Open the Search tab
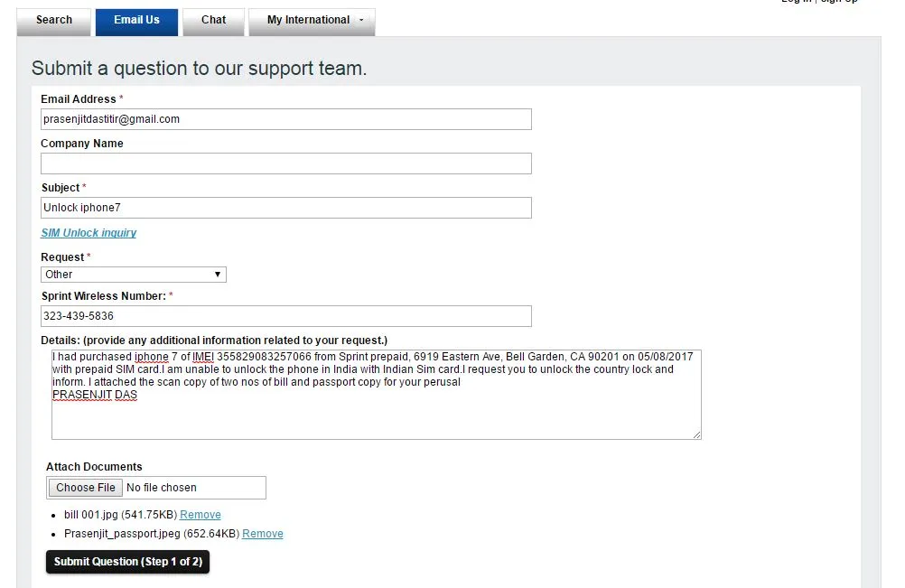The height and width of the screenshot is (588, 905). tap(54, 21)
